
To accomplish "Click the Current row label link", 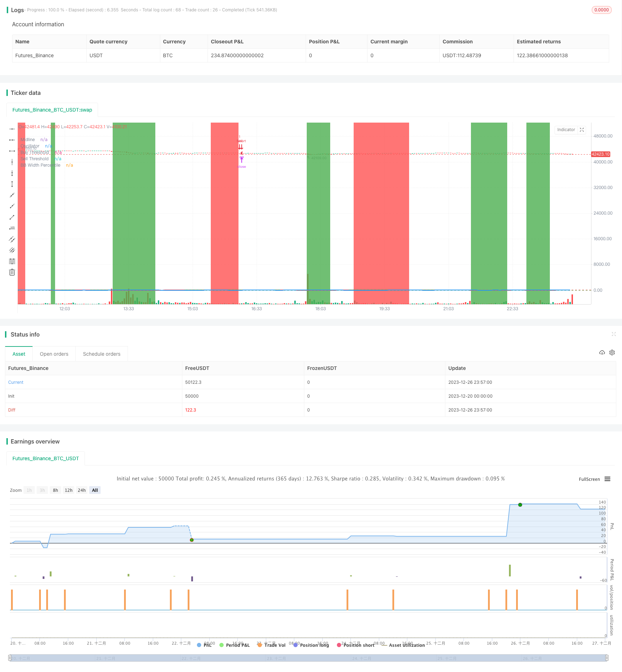I will [16, 382].
